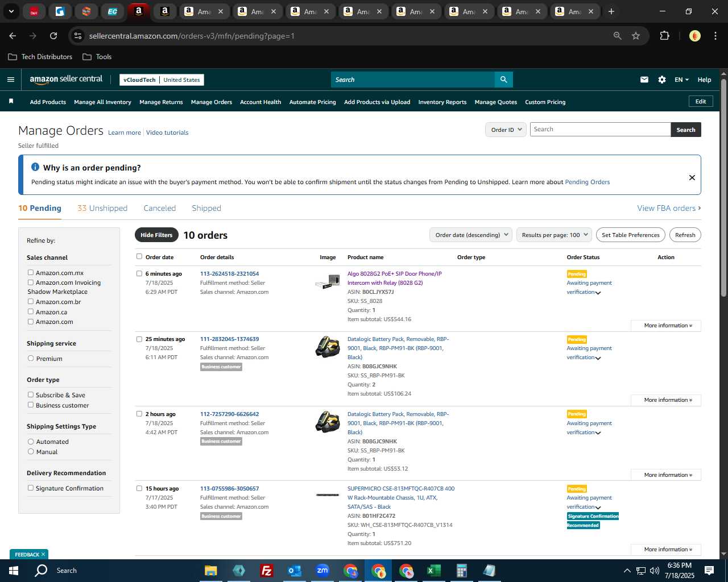Click the info icon beside 'Why is an order pending?'
This screenshot has height=582, width=728.
click(x=35, y=167)
